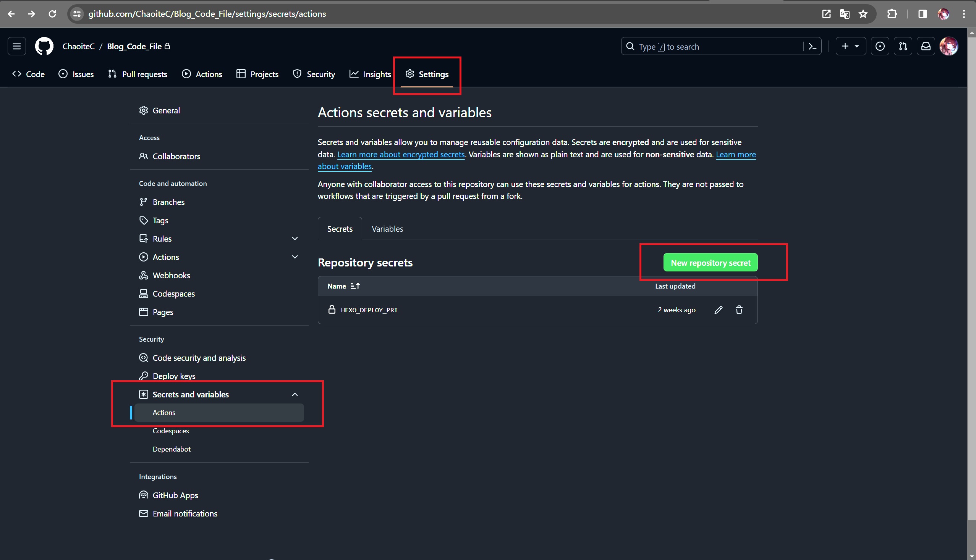
Task: Switch to the Variables tab
Action: tap(387, 228)
